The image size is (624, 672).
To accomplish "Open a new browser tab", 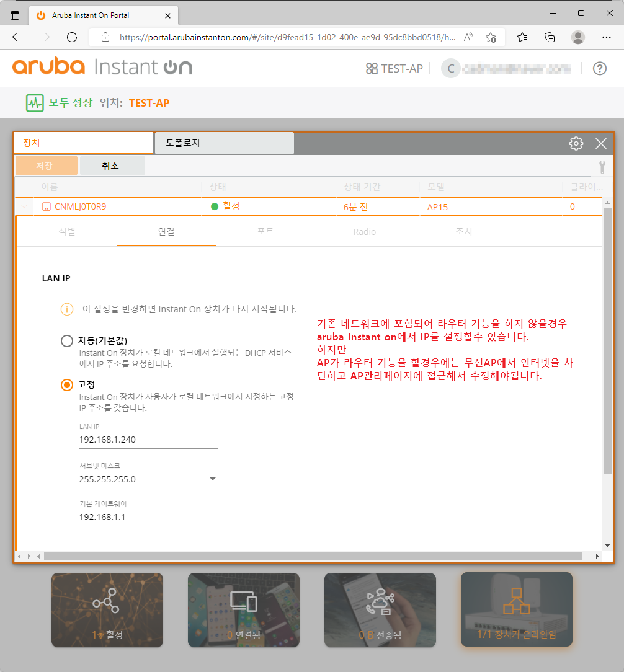I will coord(189,15).
